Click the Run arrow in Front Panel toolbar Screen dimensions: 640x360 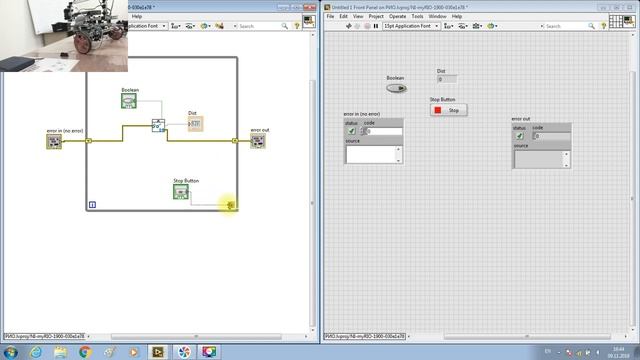[x=349, y=26]
